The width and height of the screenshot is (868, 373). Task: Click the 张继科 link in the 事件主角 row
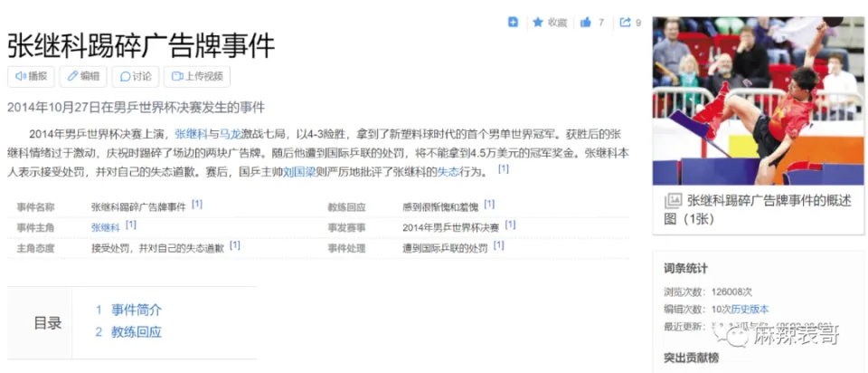pyautogui.click(x=105, y=226)
